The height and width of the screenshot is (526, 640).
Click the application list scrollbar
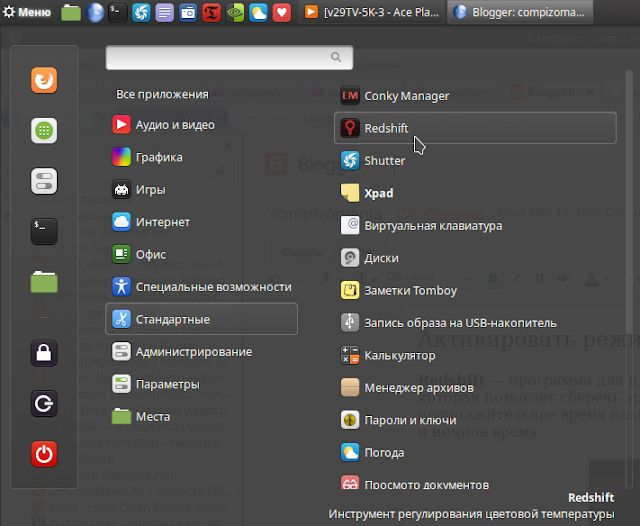(629, 202)
